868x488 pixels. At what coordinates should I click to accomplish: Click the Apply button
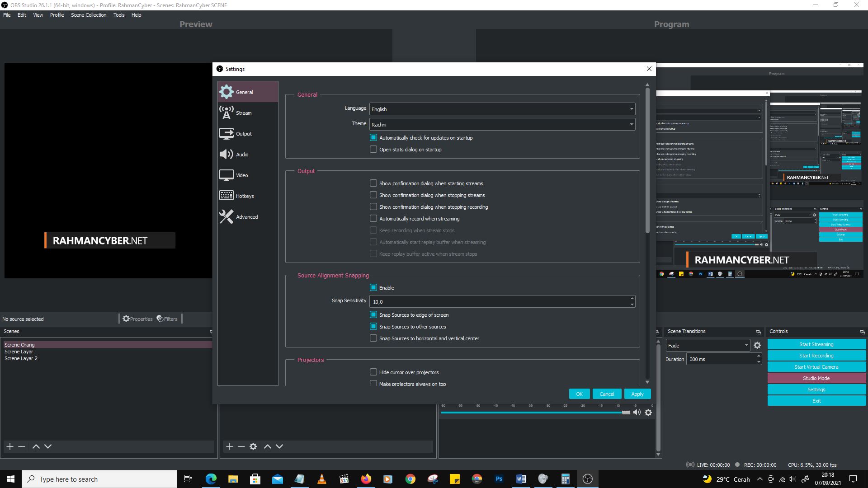coord(637,393)
